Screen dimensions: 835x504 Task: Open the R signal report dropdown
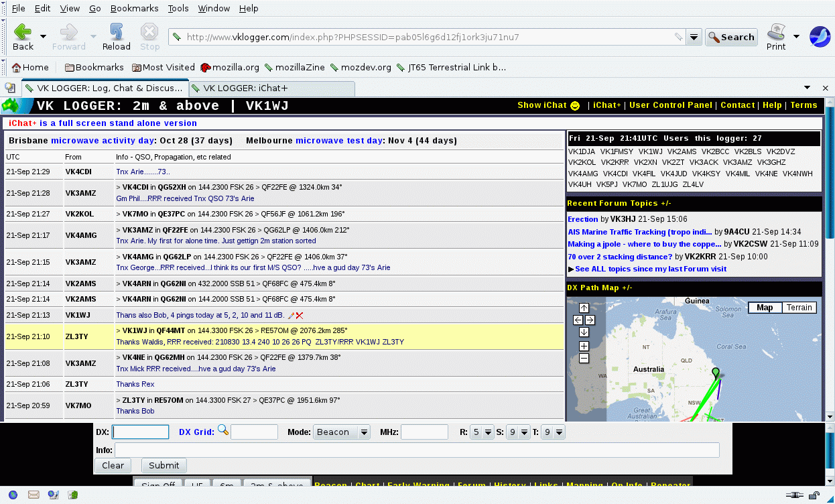(x=482, y=432)
